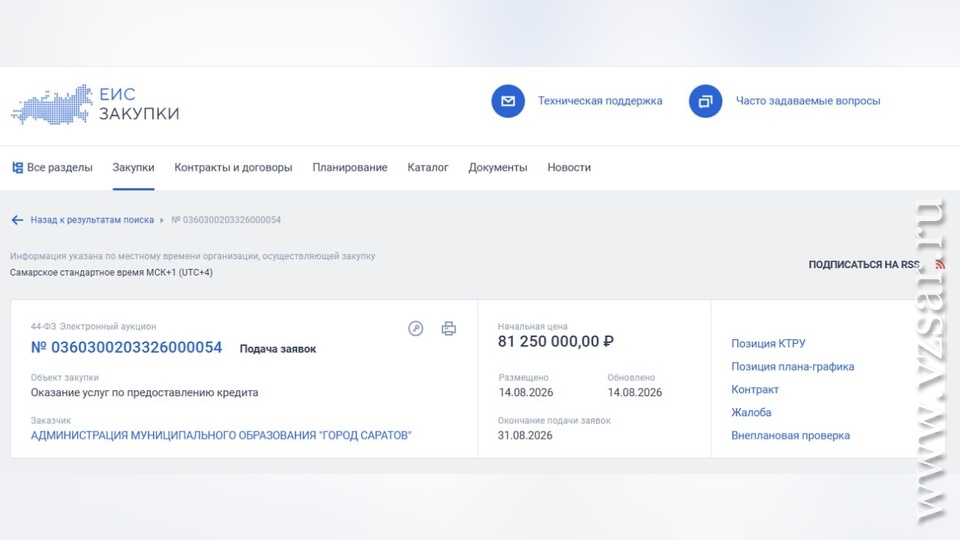Click the Начальная цена label
The image size is (960, 540).
533,326
